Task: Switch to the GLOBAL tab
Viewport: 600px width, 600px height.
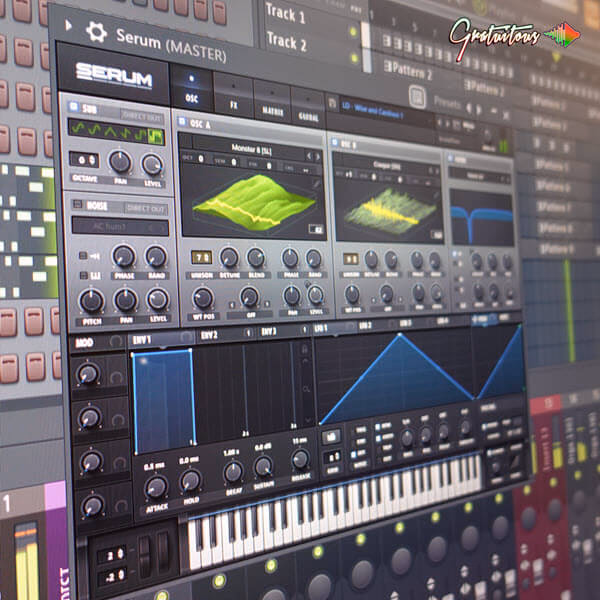Action: 308,108
